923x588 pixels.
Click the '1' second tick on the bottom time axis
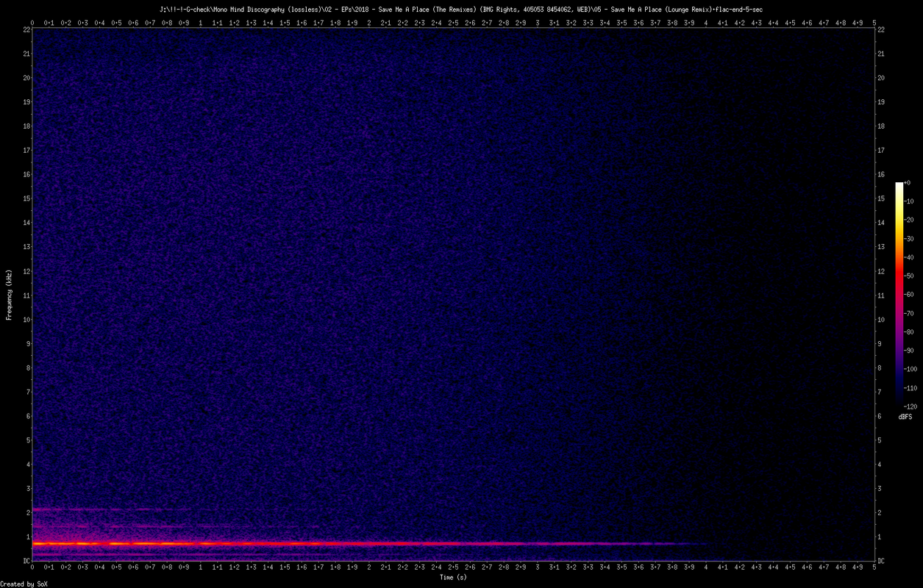pos(201,567)
